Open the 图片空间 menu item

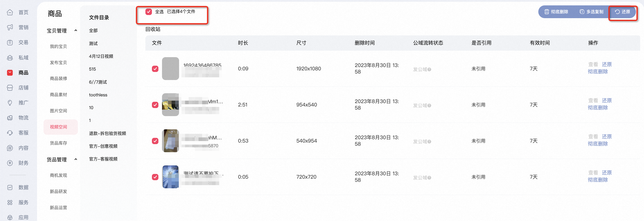59,111
